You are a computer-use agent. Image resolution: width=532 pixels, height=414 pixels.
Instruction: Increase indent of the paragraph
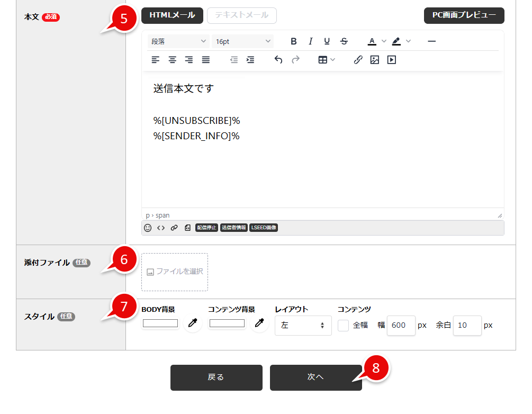point(250,59)
